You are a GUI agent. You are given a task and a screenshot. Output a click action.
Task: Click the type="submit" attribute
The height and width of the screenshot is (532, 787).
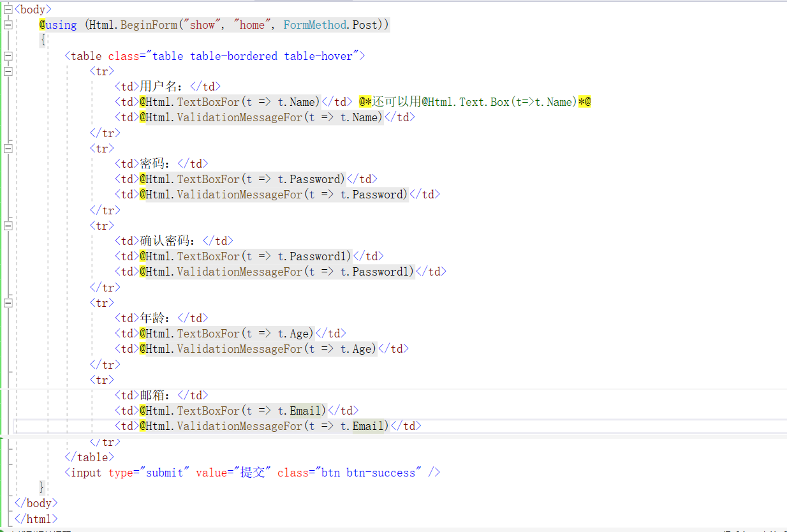coord(149,473)
